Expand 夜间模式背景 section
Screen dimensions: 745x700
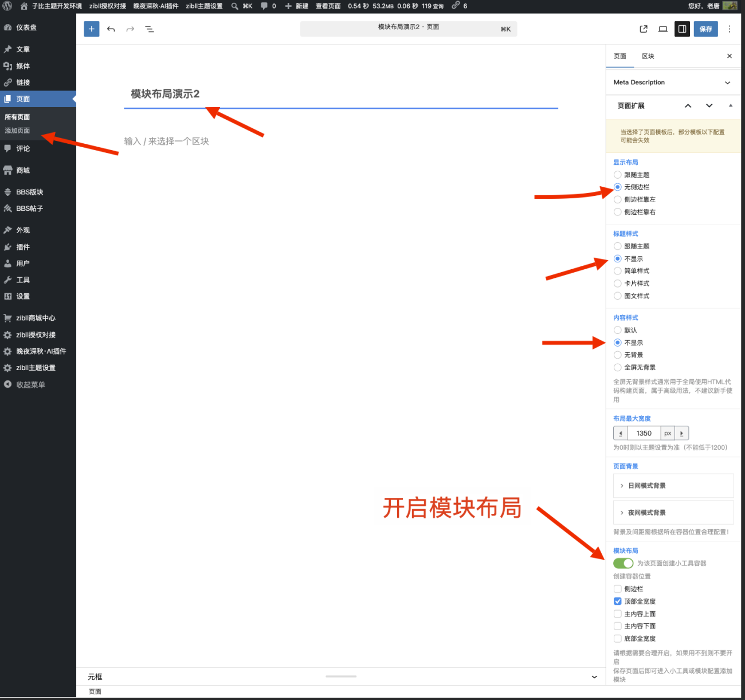(x=673, y=513)
